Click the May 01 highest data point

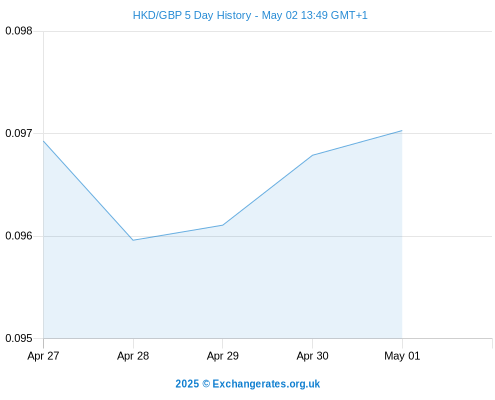pos(402,131)
